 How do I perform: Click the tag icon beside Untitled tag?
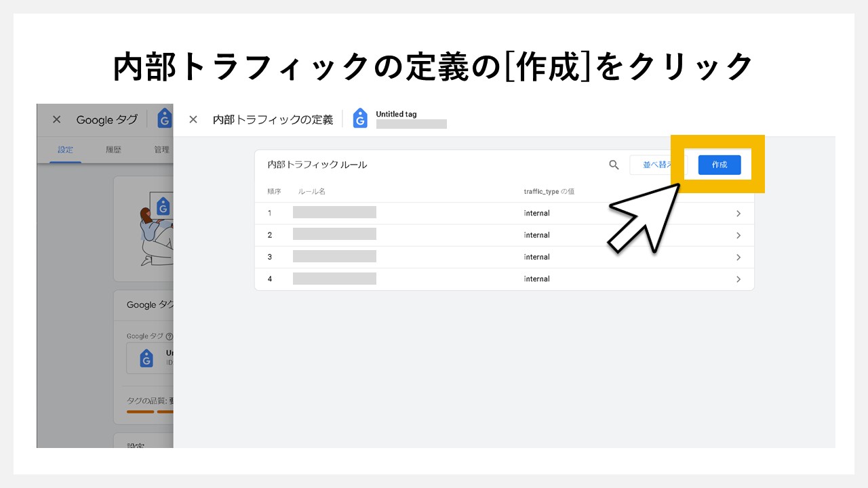(x=359, y=119)
